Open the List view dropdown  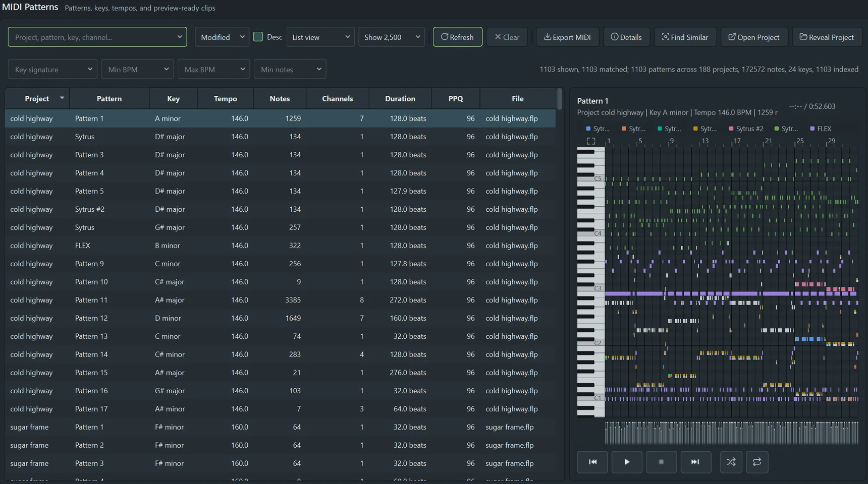coord(320,37)
